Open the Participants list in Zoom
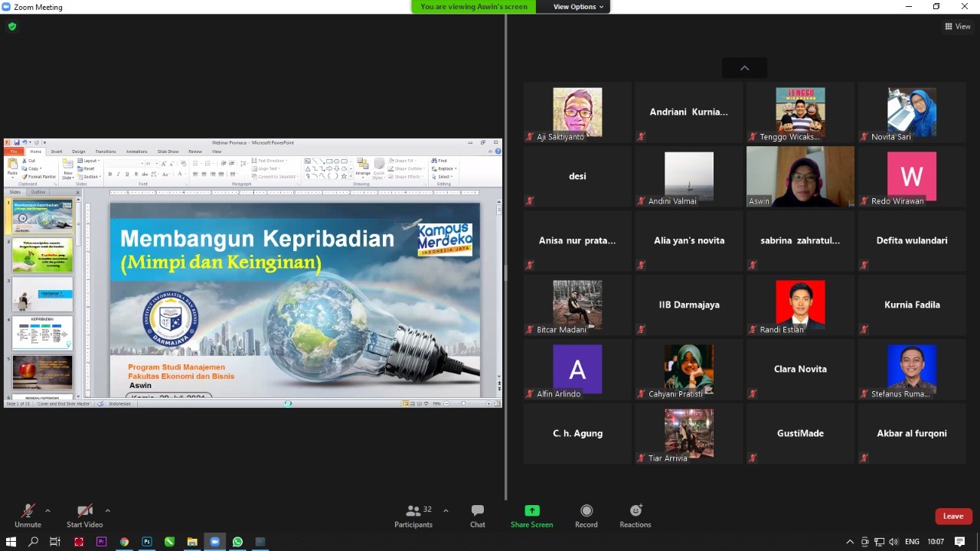 tap(413, 517)
